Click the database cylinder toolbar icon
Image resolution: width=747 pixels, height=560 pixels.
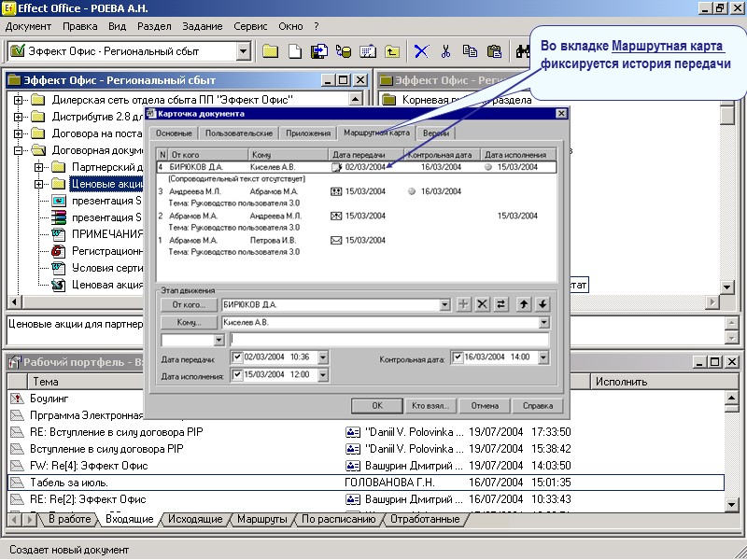[344, 51]
